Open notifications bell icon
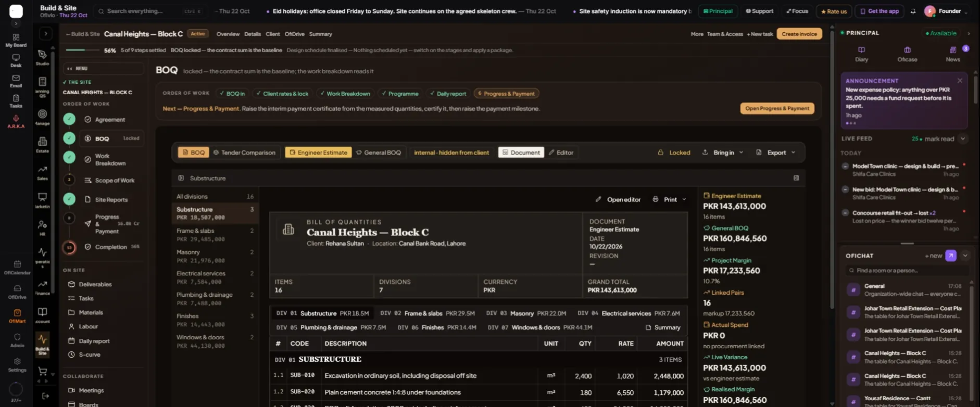Screen dimensions: 980x407 913,11
